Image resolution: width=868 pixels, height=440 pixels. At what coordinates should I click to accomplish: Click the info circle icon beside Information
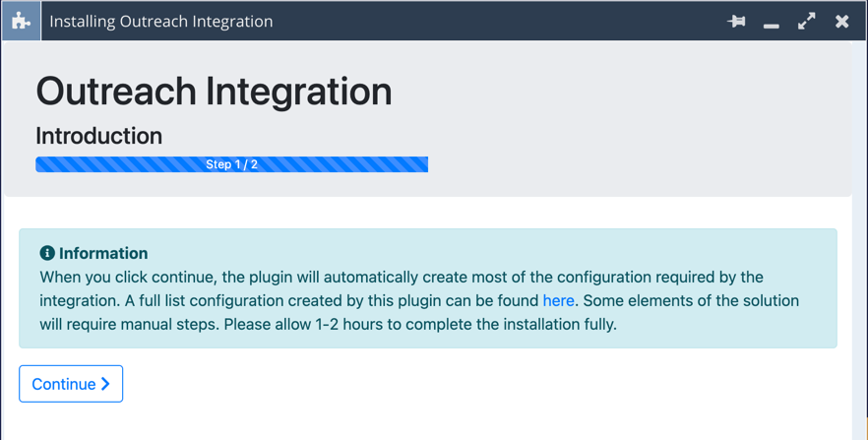(x=47, y=253)
